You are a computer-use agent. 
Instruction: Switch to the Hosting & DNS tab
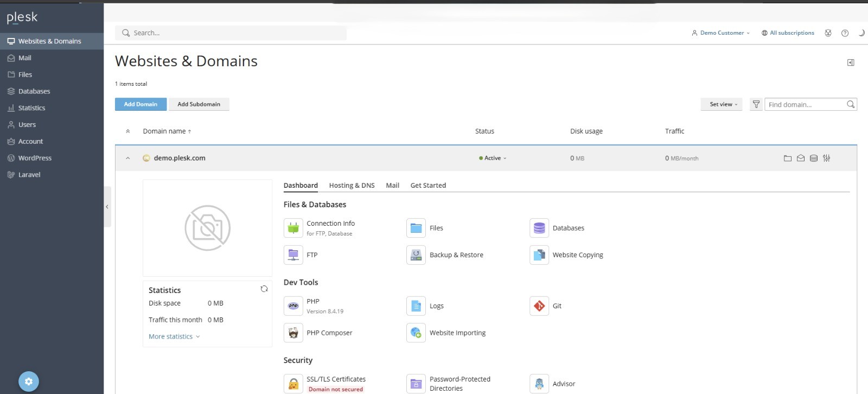[352, 186]
